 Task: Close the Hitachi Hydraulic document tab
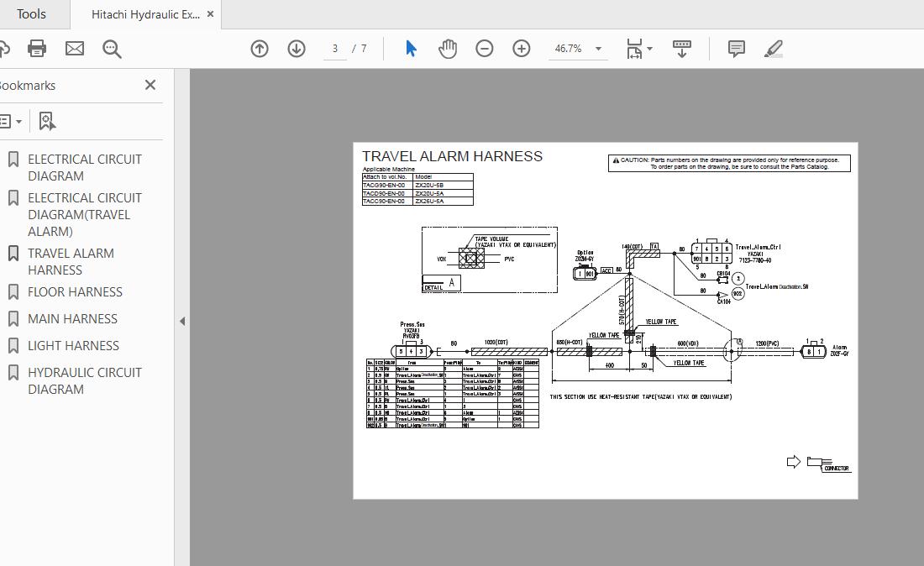pos(210,14)
